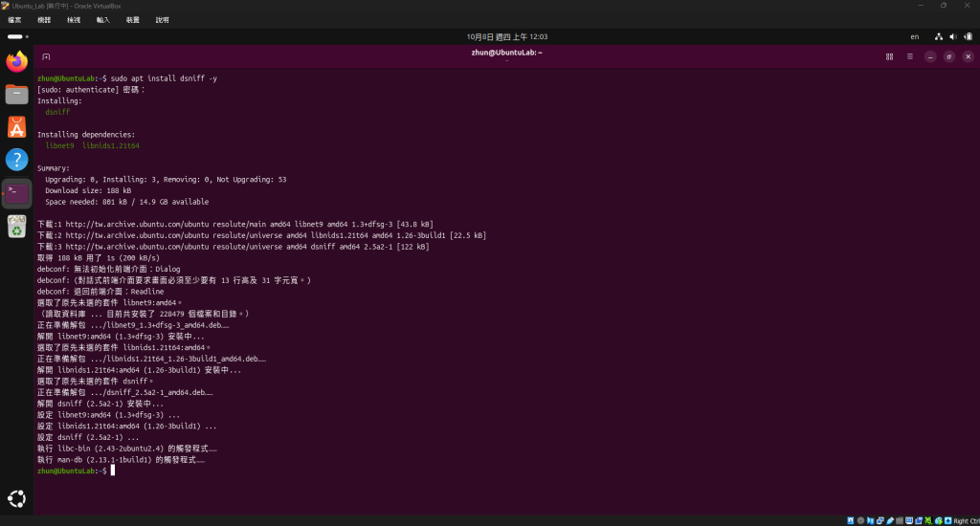Click the 'Upgrading: 0, Installing: 3' summary line
The image size is (980, 526).
[166, 180]
